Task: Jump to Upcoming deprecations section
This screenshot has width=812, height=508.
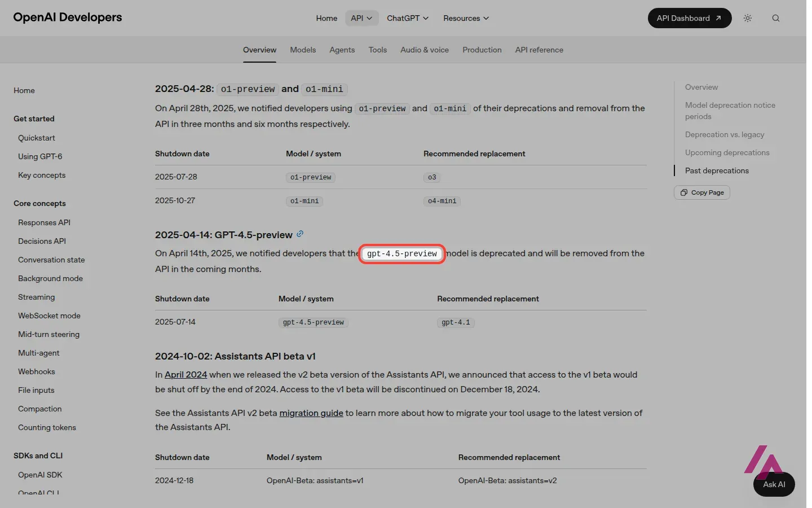Action: tap(727, 152)
